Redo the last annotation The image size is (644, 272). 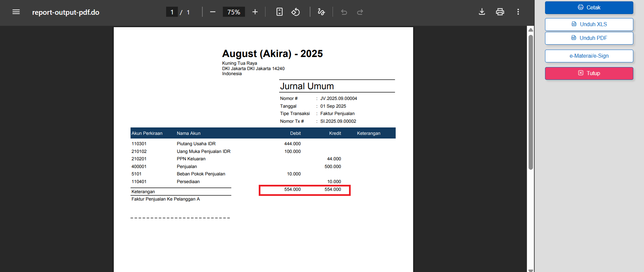coord(360,12)
